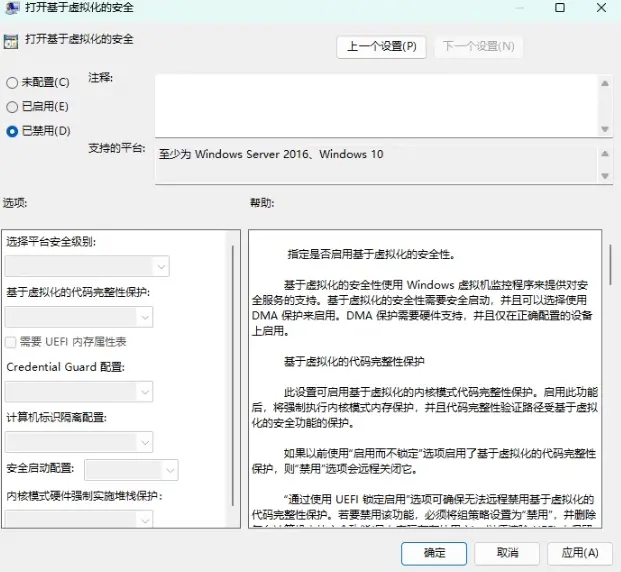The width and height of the screenshot is (621, 572).
Task: Open the 选择平台安全级别 dropdown
Action: [87, 266]
